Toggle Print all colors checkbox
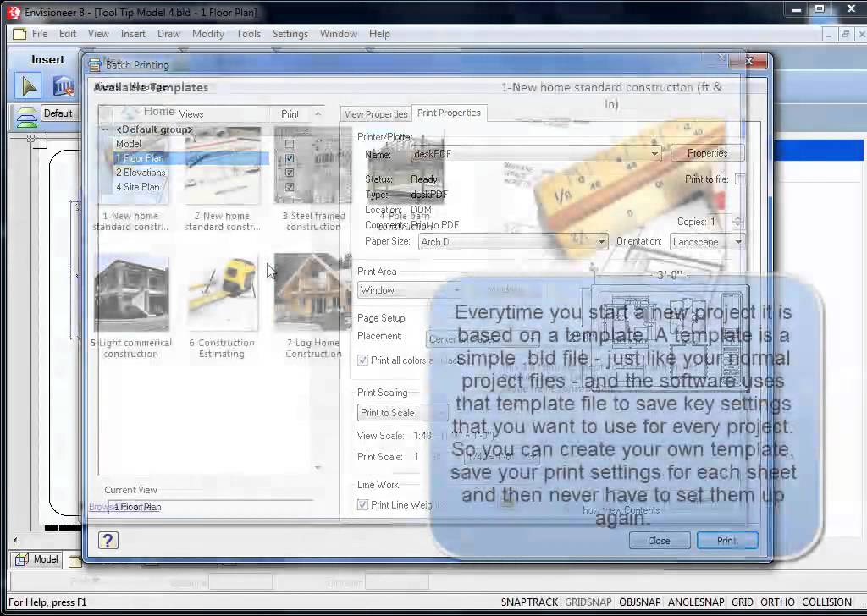Screen dimensions: 867x616 click(x=362, y=360)
